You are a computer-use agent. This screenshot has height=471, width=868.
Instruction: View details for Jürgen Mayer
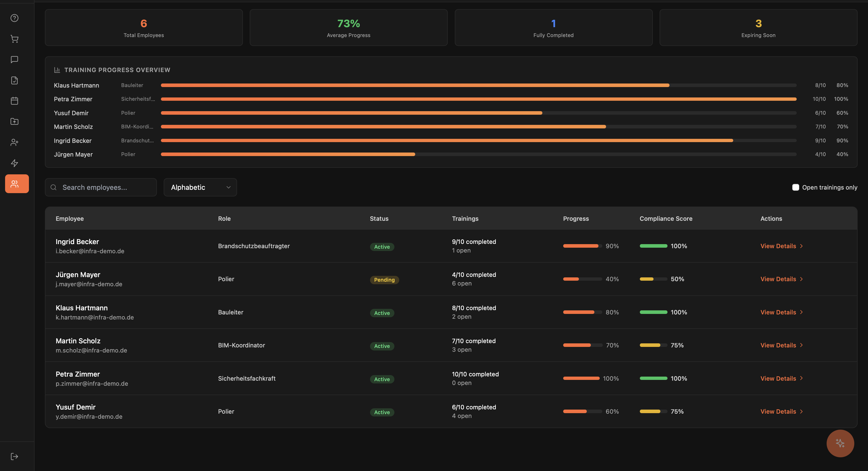pyautogui.click(x=781, y=279)
